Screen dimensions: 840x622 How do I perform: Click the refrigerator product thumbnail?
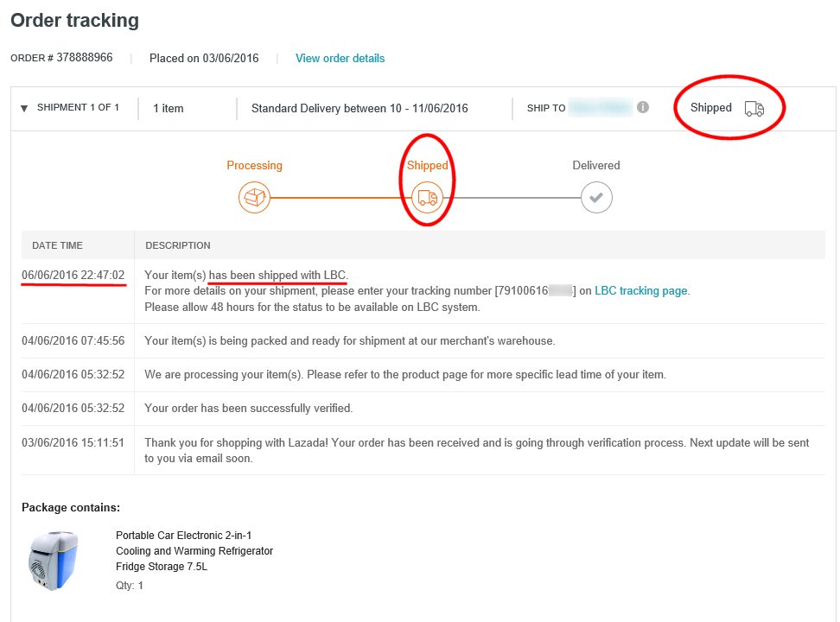pyautogui.click(x=54, y=561)
